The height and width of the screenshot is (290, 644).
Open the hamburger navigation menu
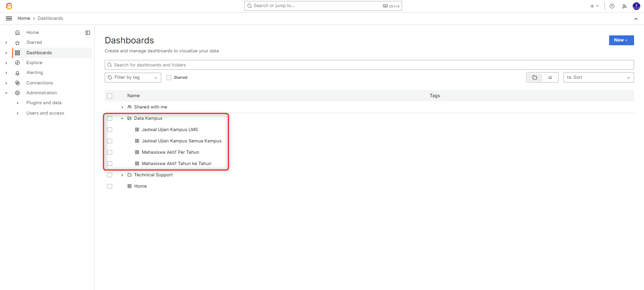pos(8,18)
